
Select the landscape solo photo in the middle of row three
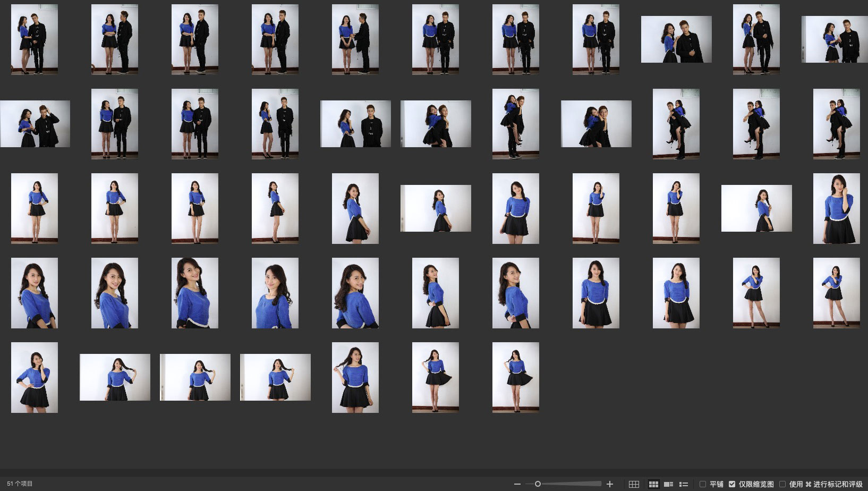click(436, 208)
